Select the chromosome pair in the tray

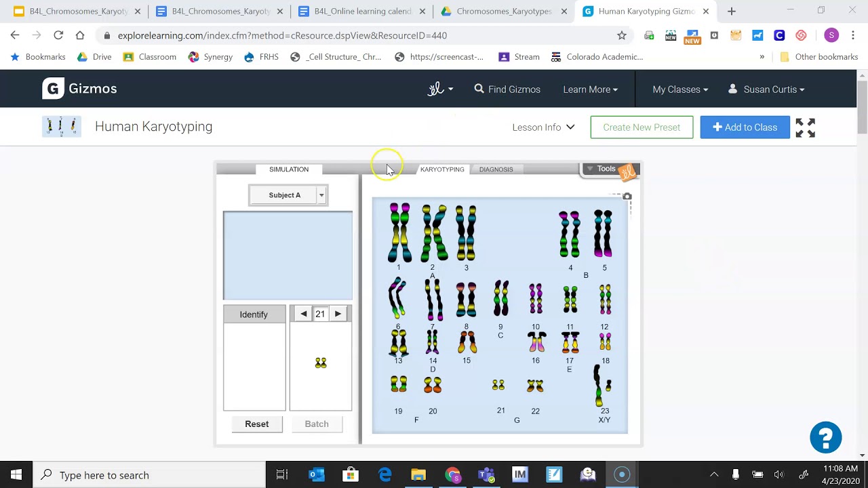point(321,363)
